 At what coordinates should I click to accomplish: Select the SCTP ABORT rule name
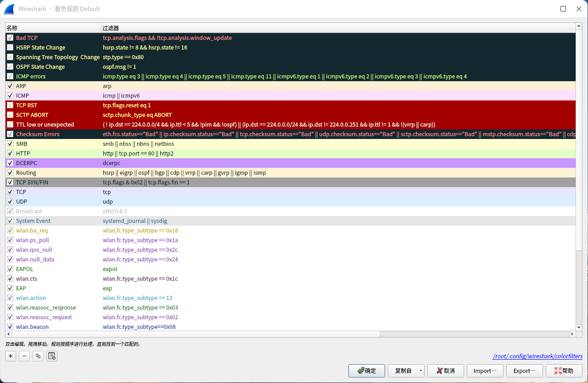(32, 115)
